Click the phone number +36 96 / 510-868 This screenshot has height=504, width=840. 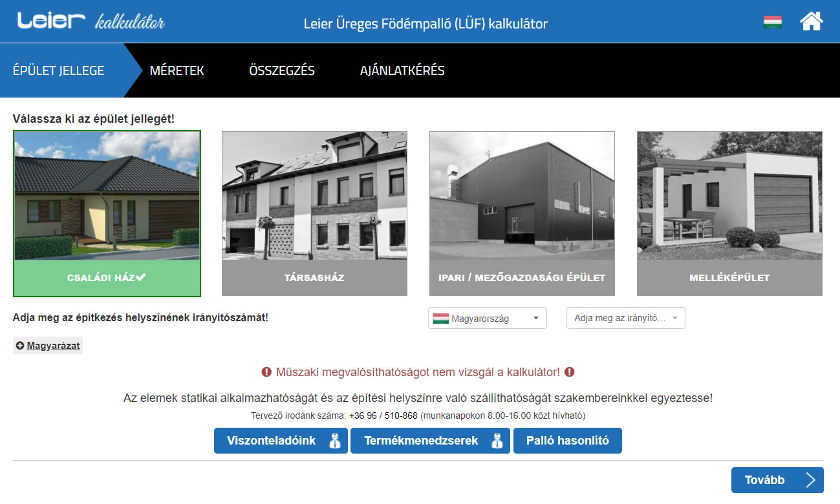point(383,415)
